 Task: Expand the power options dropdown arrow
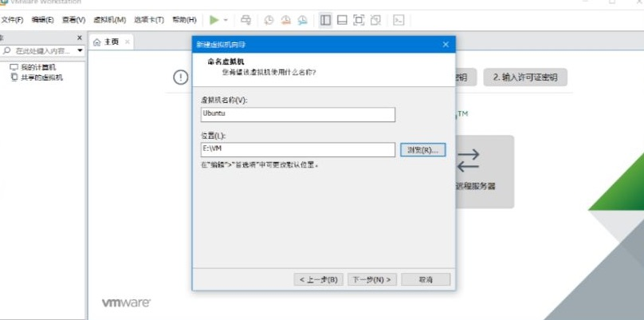coord(226,20)
